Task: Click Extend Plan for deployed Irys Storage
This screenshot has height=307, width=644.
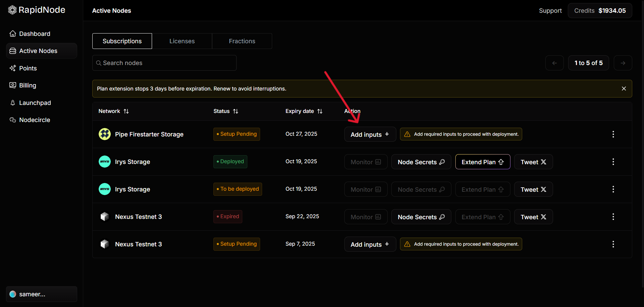Action: [482, 162]
